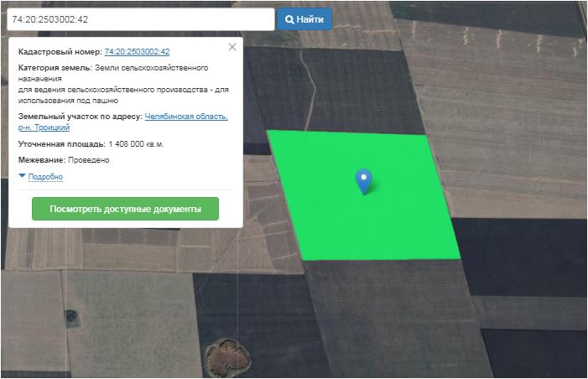
Task: Click the р-н. Троицкий link text
Action: coord(44,127)
